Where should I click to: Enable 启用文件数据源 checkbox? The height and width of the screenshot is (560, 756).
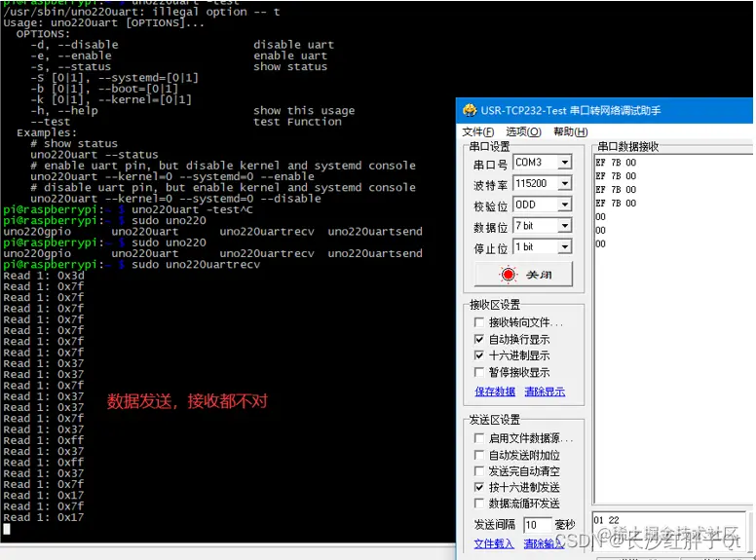478,438
